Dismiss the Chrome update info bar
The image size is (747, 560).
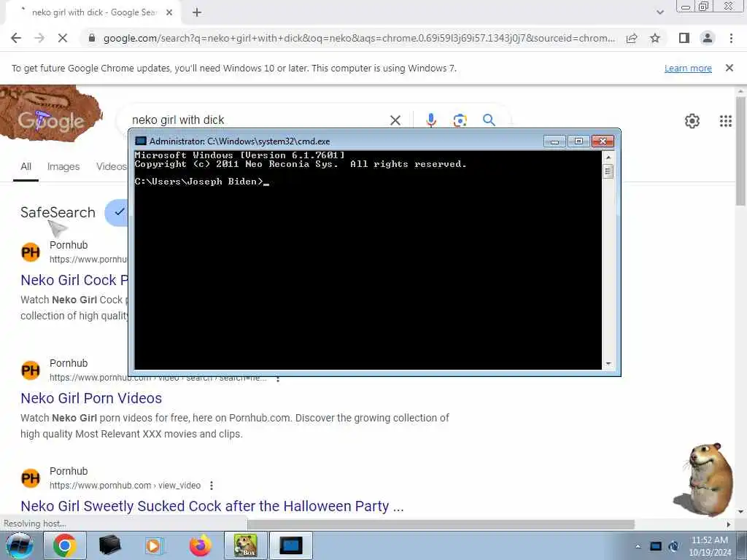(729, 68)
